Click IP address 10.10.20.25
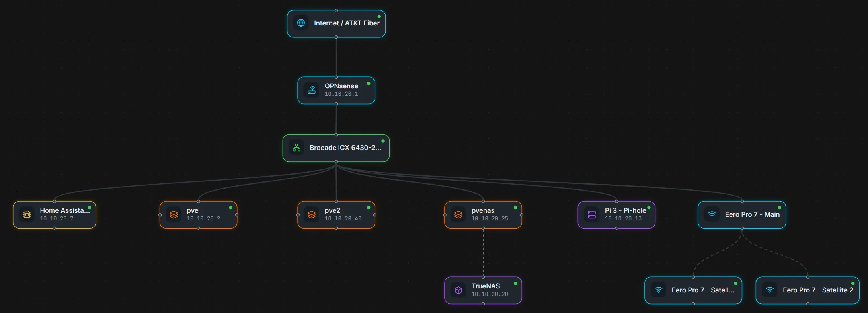 (x=490, y=219)
